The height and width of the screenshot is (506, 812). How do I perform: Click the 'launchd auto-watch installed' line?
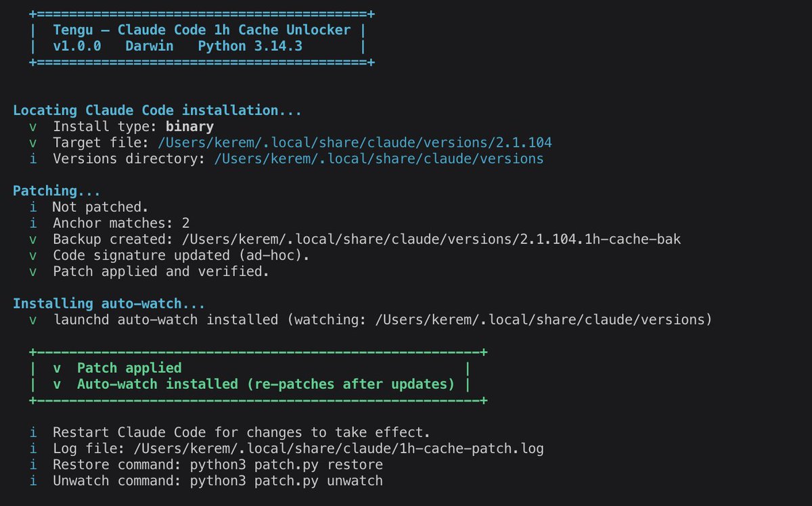click(x=382, y=320)
